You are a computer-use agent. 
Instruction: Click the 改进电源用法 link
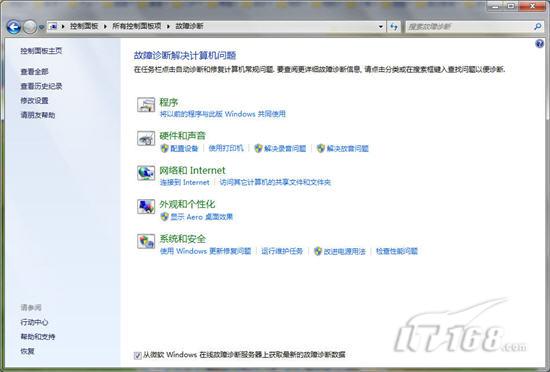(345, 251)
